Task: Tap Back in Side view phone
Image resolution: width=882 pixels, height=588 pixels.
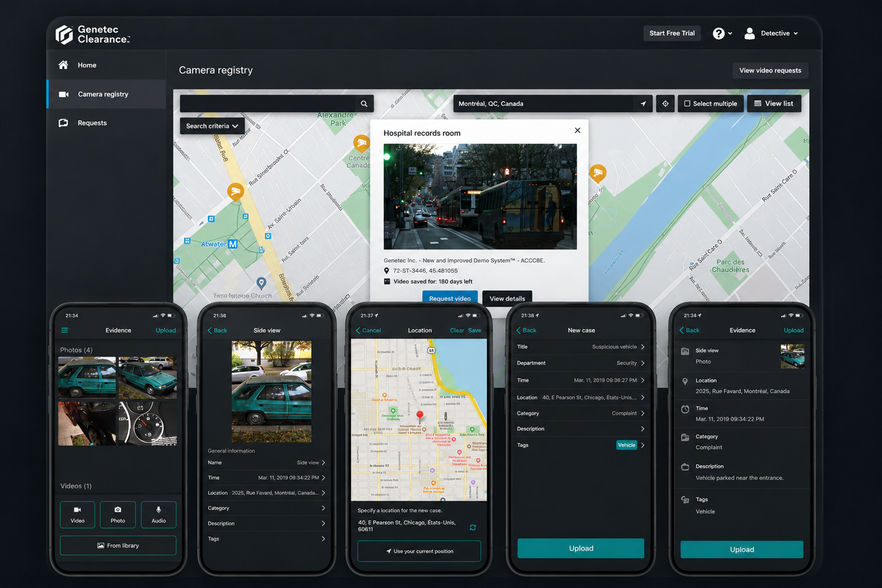Action: 217,330
